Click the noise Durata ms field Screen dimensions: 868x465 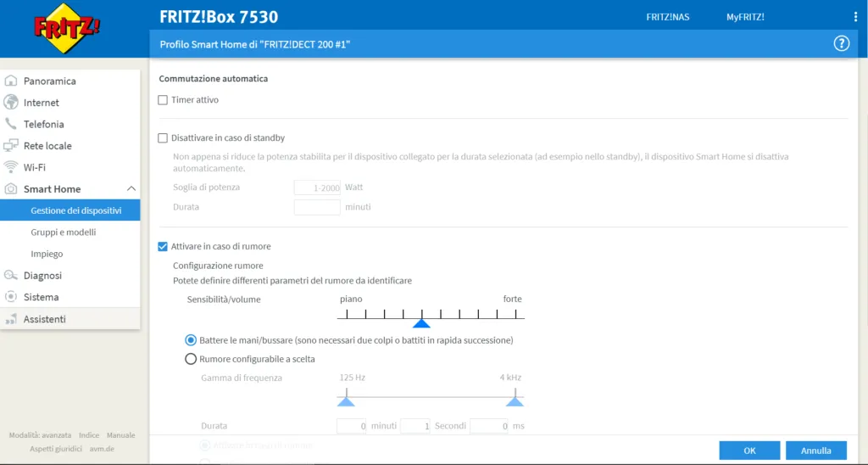tap(489, 426)
